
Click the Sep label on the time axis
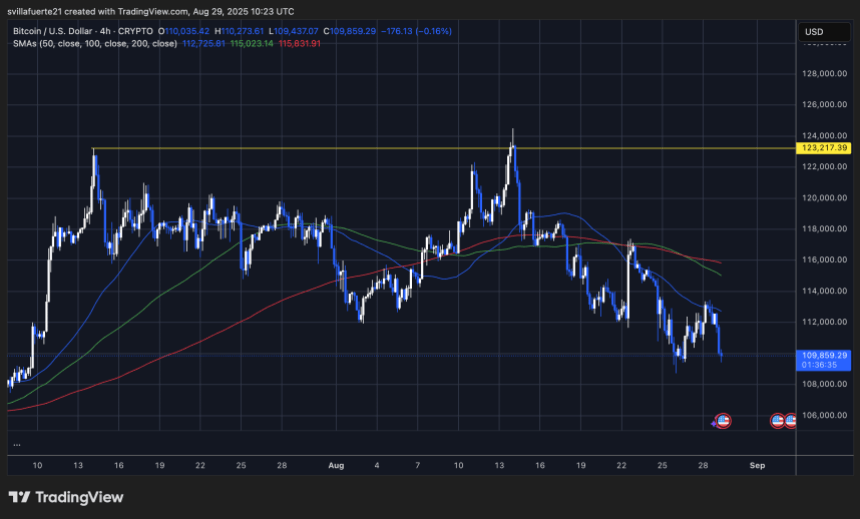pyautogui.click(x=756, y=466)
